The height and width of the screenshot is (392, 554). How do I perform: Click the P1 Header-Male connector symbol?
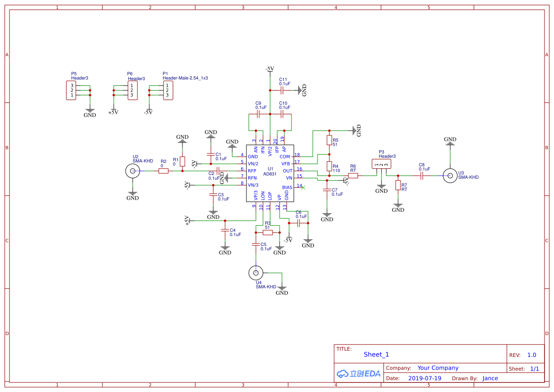coord(168,91)
